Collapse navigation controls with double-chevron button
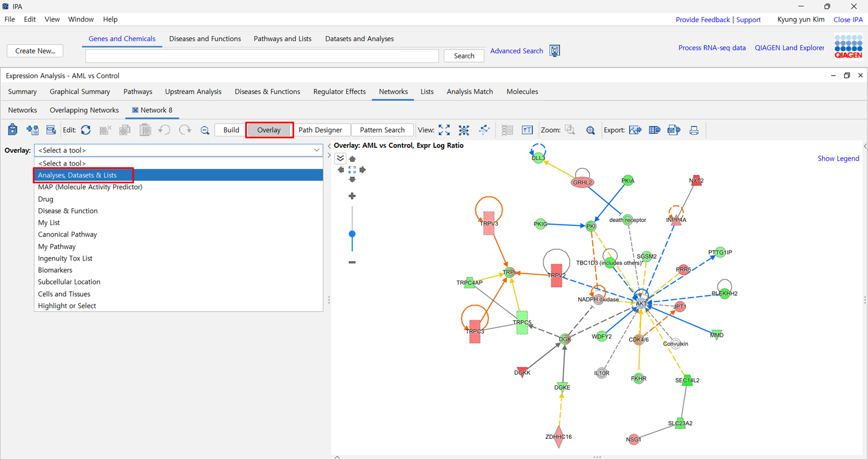 coord(340,158)
